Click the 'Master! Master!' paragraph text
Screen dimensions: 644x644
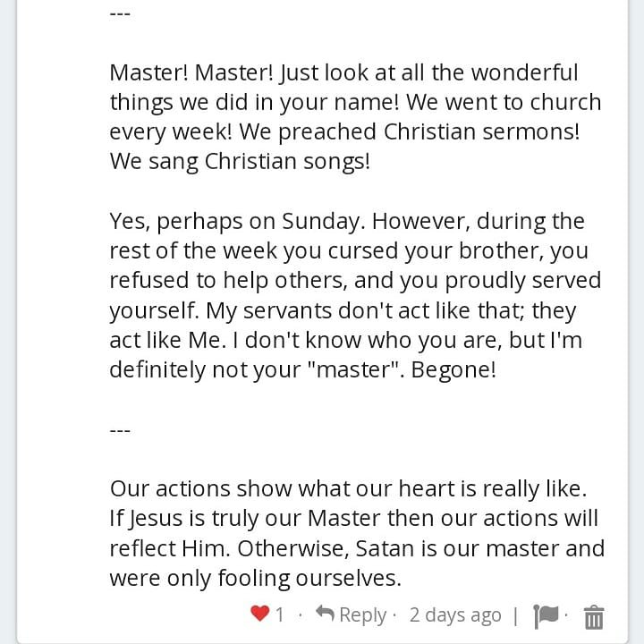(355, 116)
